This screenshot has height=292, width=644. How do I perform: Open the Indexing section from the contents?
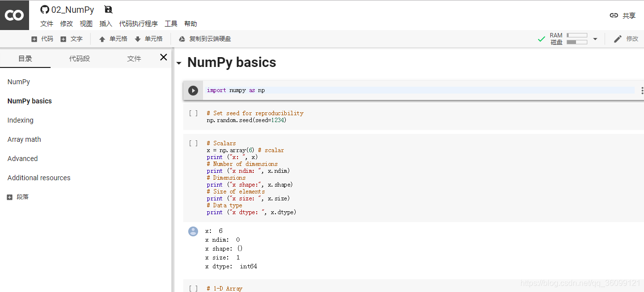(x=20, y=120)
